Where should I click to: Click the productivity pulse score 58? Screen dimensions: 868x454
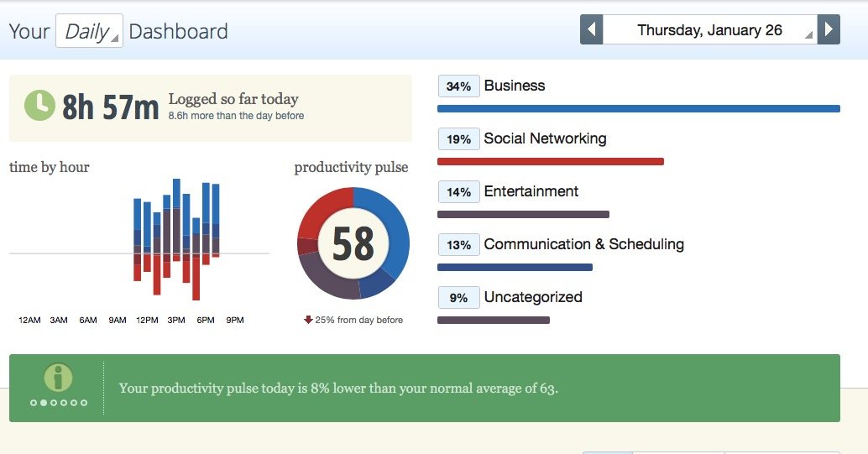click(353, 243)
